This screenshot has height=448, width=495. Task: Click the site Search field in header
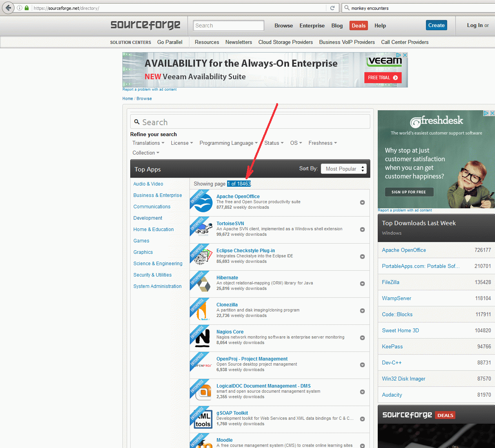pyautogui.click(x=229, y=25)
